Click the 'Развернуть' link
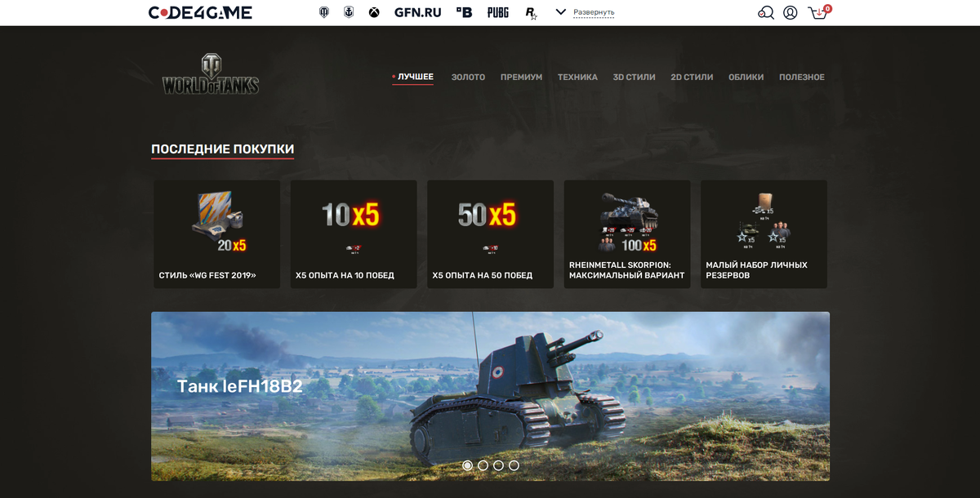980x498 pixels. (x=594, y=13)
